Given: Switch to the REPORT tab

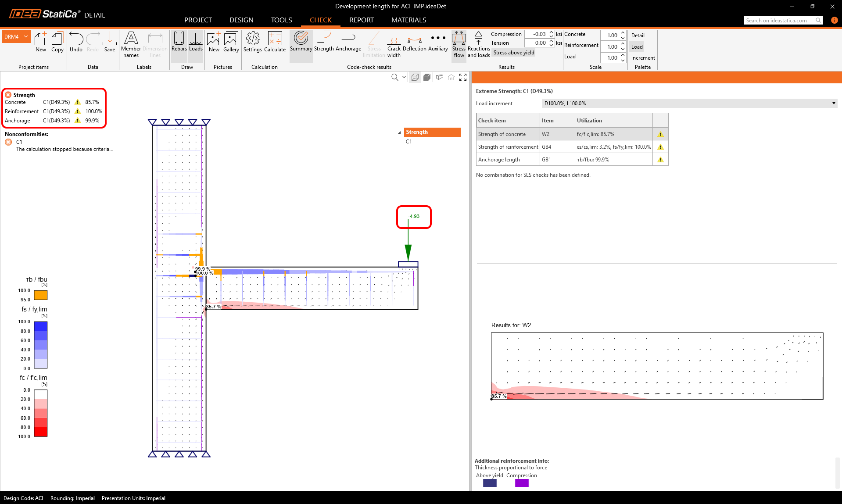Looking at the screenshot, I should click(x=361, y=20).
